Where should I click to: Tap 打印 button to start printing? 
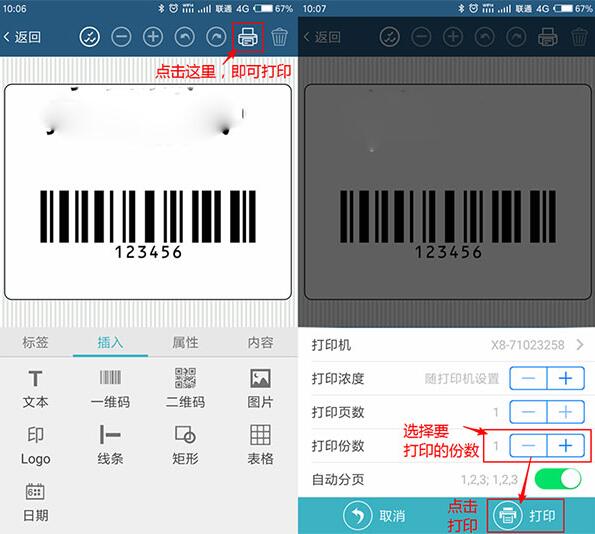[x=525, y=515]
